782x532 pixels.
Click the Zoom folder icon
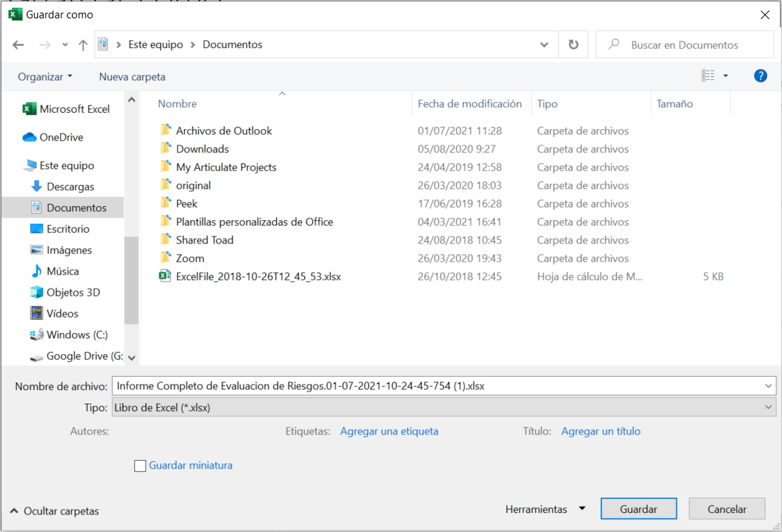coord(166,258)
